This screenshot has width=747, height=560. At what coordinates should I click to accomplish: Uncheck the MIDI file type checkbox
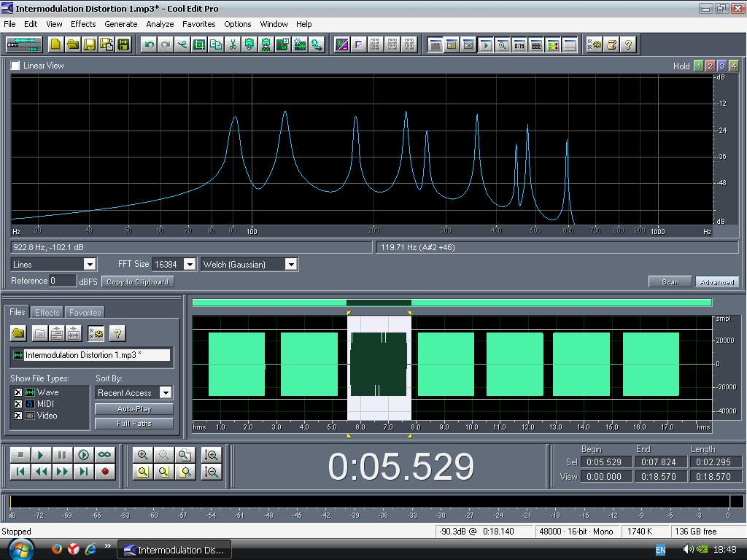18,404
